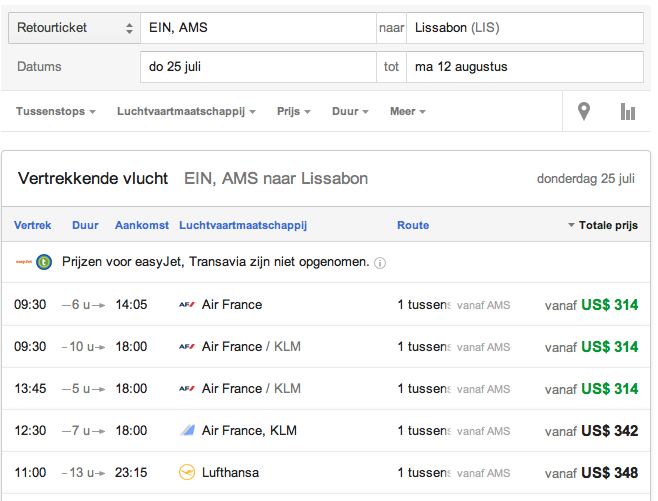Sort by Vertrek column

click(x=32, y=225)
